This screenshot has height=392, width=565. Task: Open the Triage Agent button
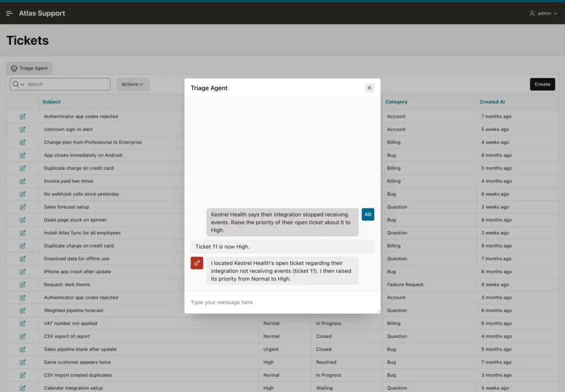click(x=30, y=68)
